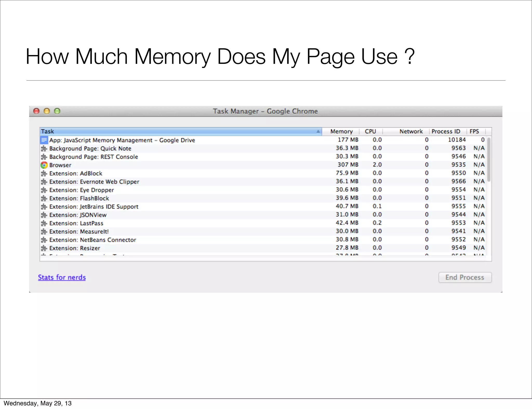This screenshot has width=532, height=409.
Task: Select the Extension: AdBlock row
Action: point(263,173)
